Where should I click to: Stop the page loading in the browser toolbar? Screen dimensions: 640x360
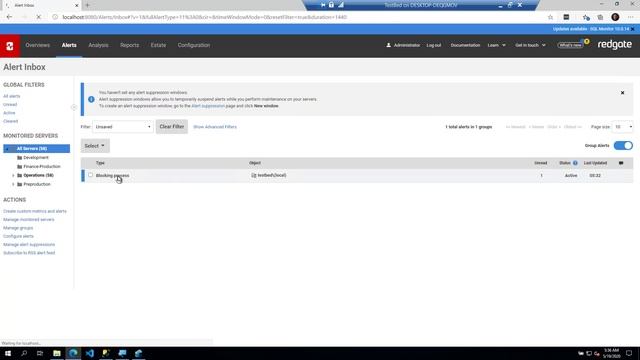(x=39, y=17)
